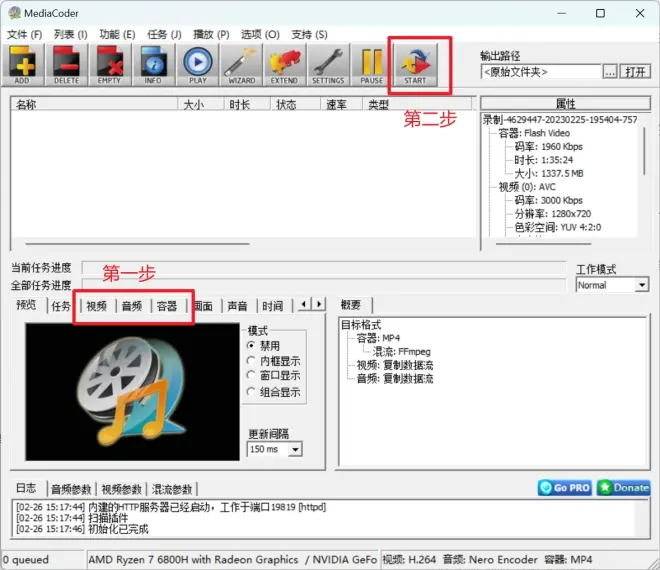Click the 属性 panel header button
The width and height of the screenshot is (660, 570).
tap(565, 104)
